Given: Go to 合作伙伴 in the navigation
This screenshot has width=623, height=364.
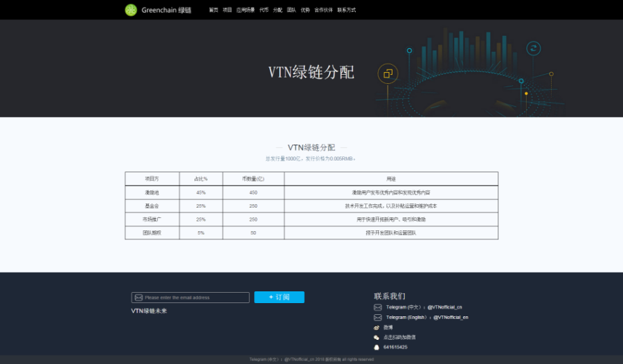Looking at the screenshot, I should [x=323, y=10].
